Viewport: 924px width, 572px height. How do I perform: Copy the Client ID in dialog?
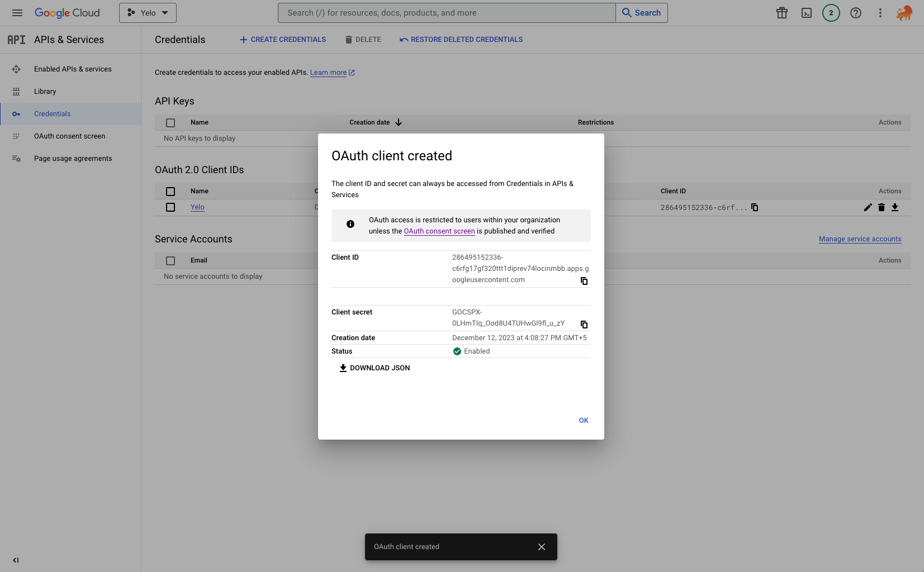click(584, 281)
